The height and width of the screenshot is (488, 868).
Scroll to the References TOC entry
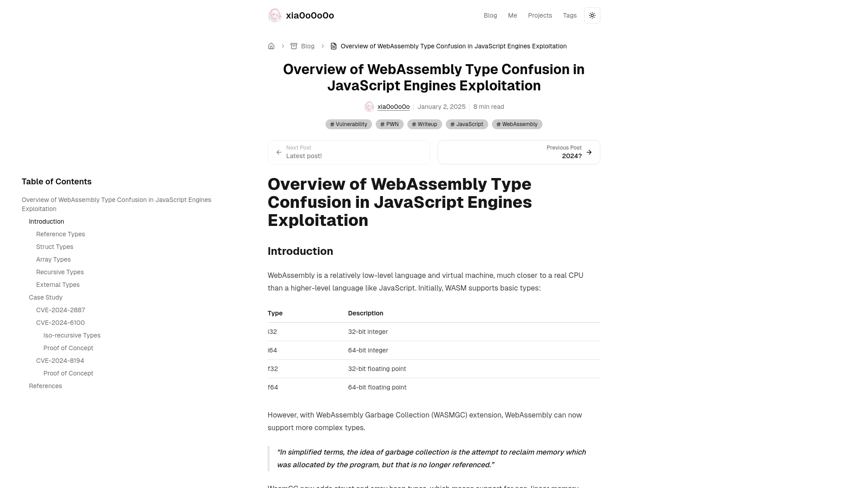click(x=45, y=385)
